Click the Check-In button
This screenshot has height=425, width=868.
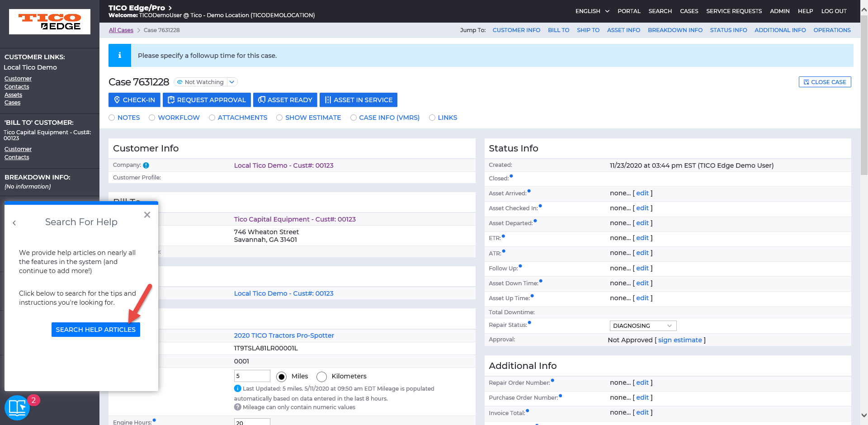tap(134, 100)
